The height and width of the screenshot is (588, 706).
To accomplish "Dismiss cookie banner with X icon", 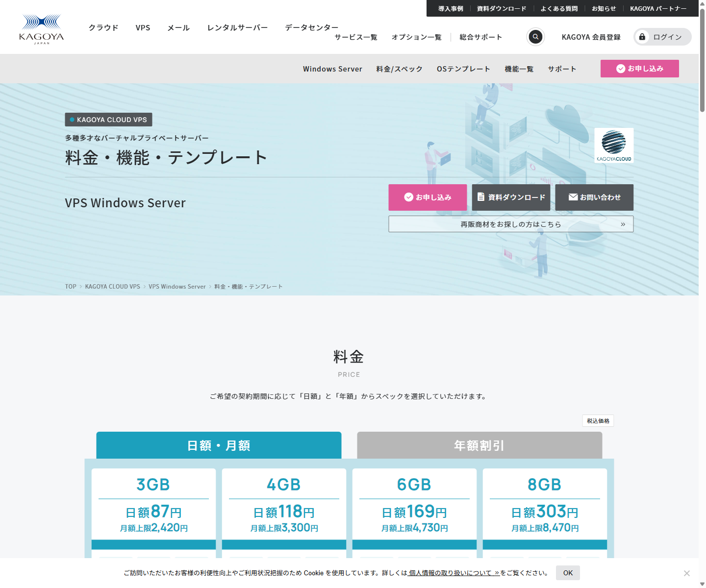I will (x=687, y=573).
